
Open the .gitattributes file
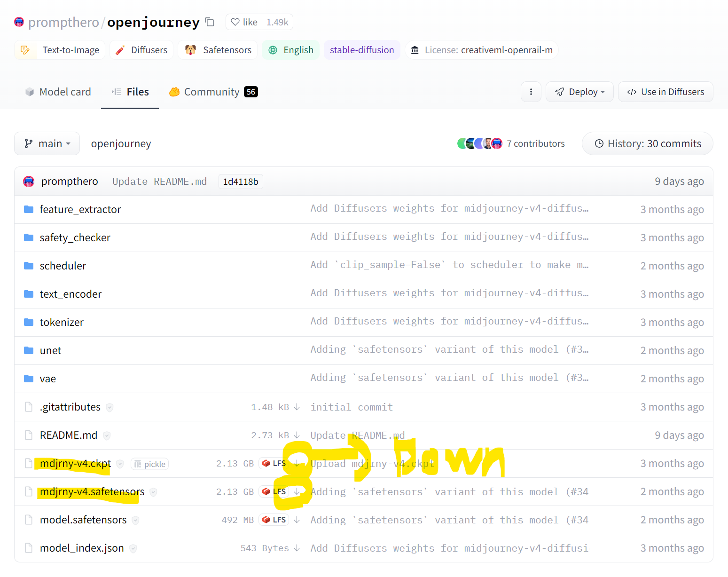(x=70, y=407)
